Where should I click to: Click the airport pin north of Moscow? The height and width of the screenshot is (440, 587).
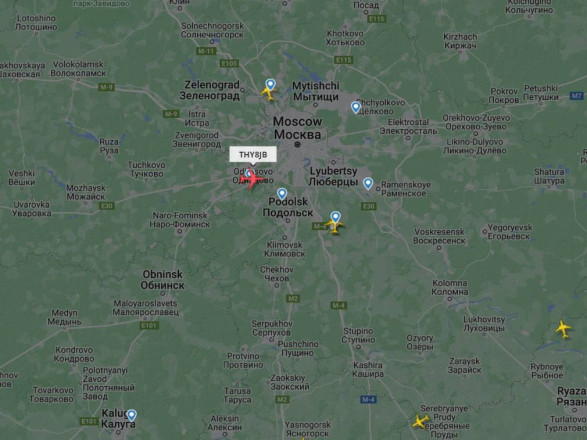[270, 85]
